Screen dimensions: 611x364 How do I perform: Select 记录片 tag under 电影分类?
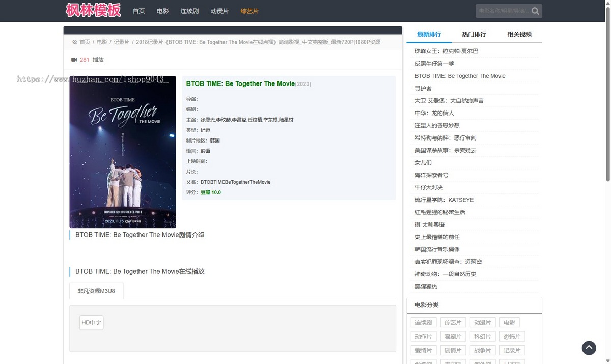[512, 350]
